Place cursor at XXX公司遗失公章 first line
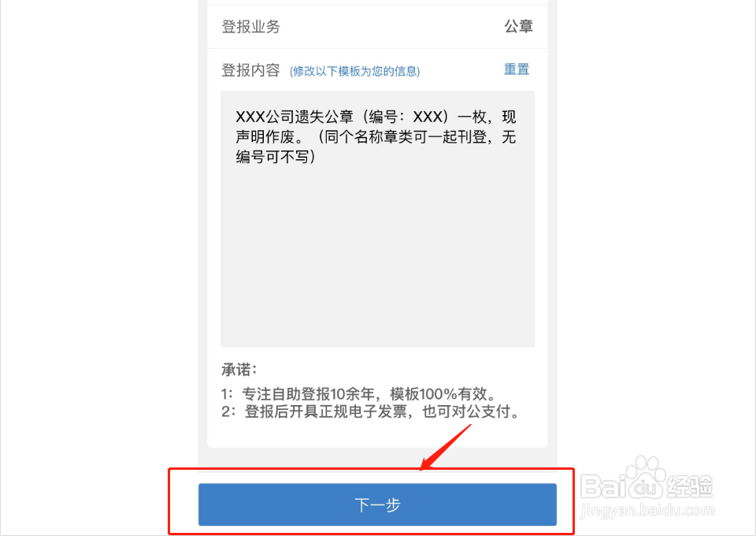 click(376, 117)
